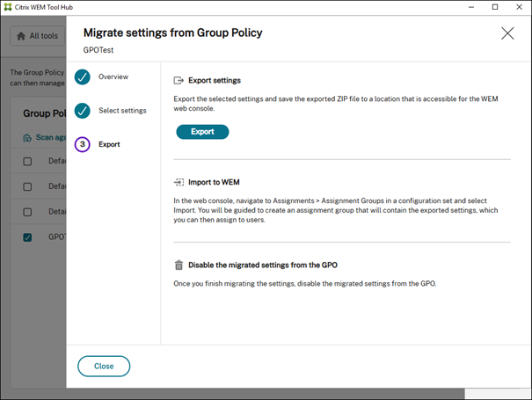This screenshot has width=532, height=400.
Task: Click the Migrate settings from Group Policy title
Action: click(172, 33)
